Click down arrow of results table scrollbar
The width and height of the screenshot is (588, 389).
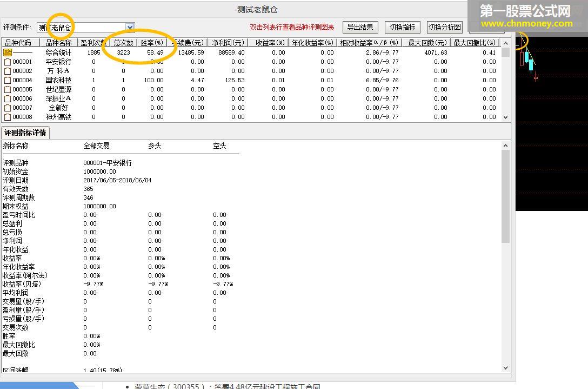click(x=505, y=117)
